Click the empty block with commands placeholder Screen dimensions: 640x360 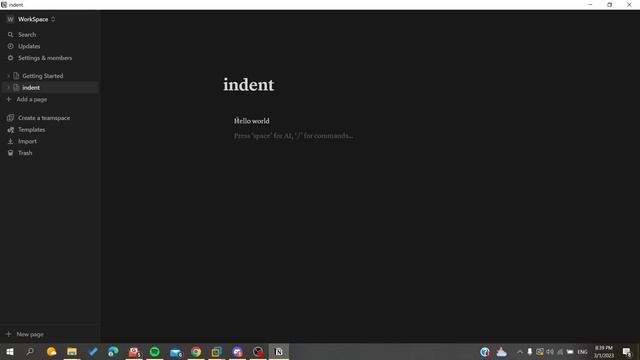[x=293, y=136]
